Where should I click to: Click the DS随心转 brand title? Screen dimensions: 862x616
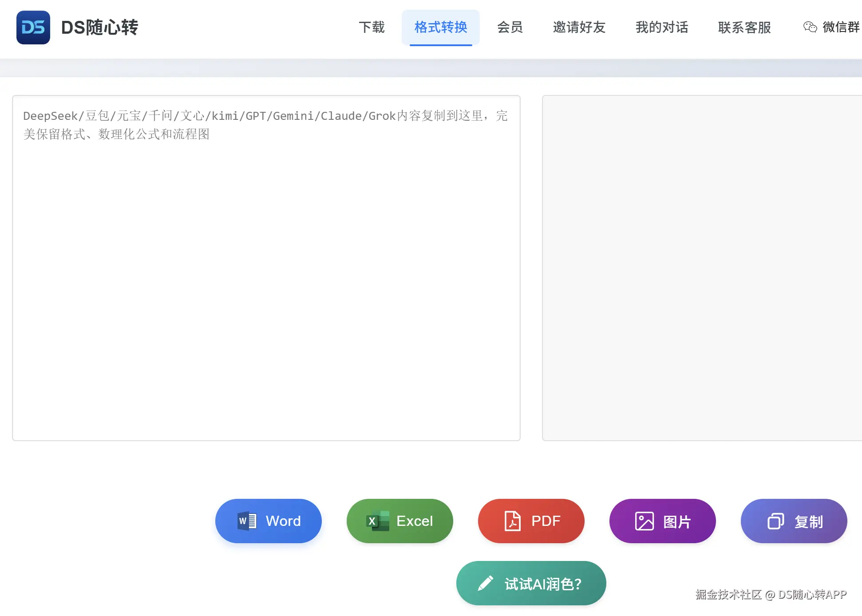click(99, 28)
